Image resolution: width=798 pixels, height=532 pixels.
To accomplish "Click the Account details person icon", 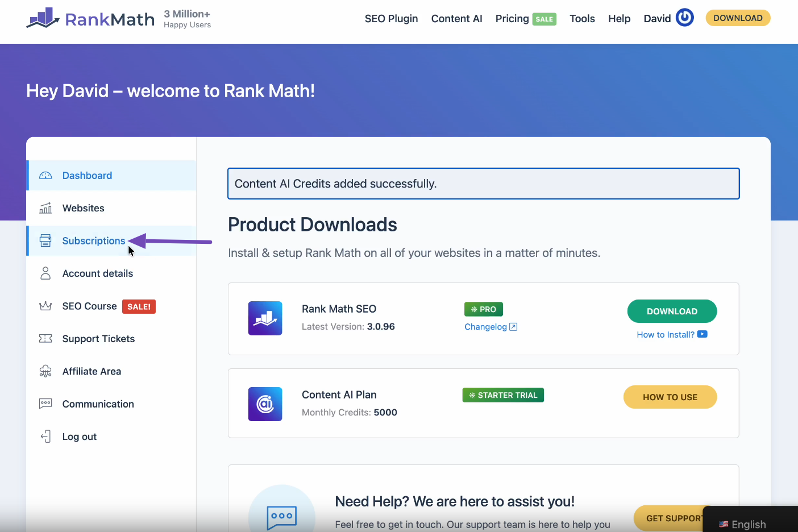I will coord(45,273).
